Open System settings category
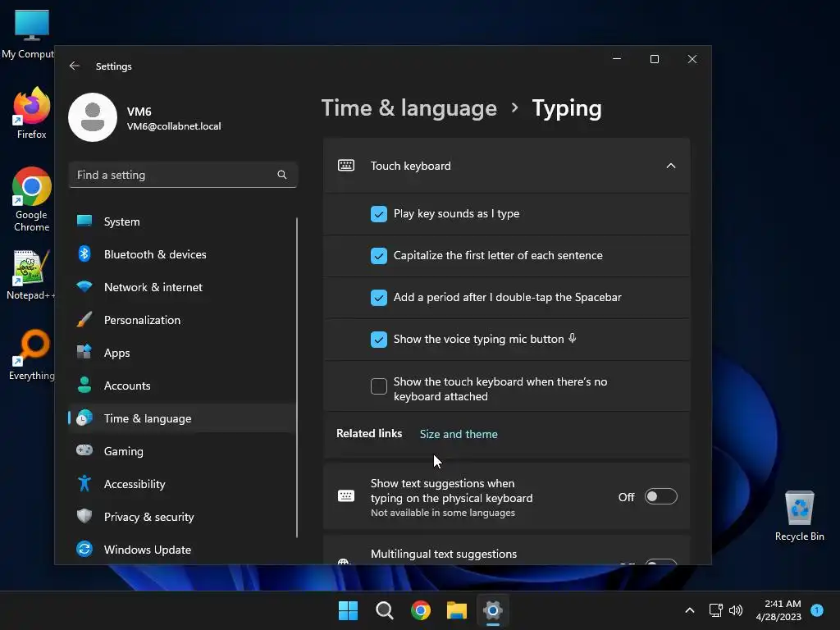Viewport: 840px width, 630px height. (182, 221)
